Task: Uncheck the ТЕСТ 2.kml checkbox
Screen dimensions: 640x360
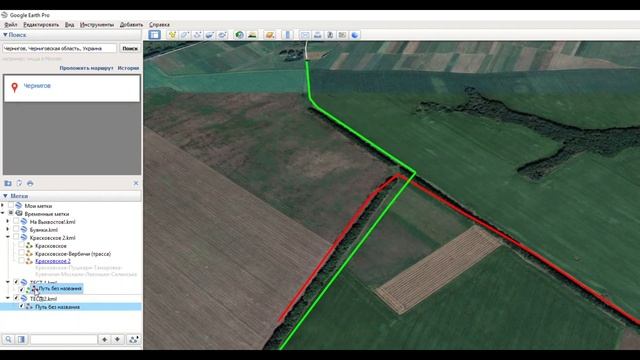Action: 16,298
